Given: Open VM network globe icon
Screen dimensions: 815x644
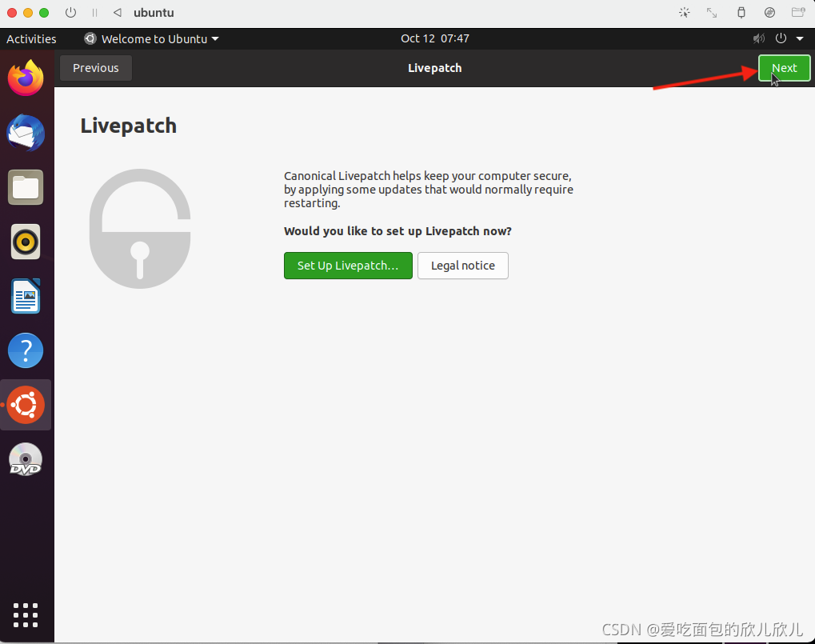Looking at the screenshot, I should [x=769, y=13].
